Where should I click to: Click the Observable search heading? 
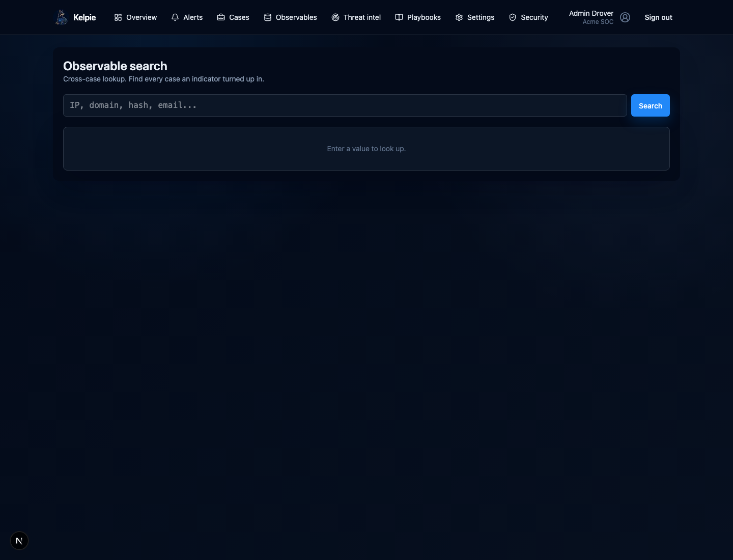115,66
